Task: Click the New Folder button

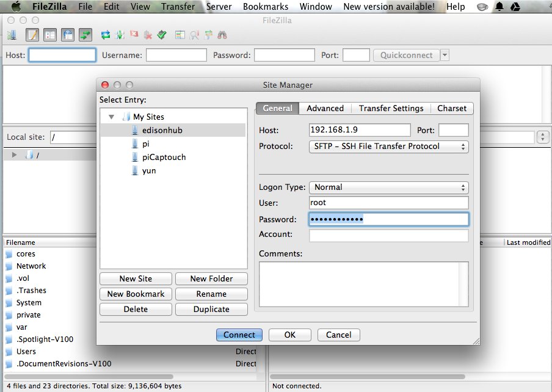Action: (x=211, y=278)
